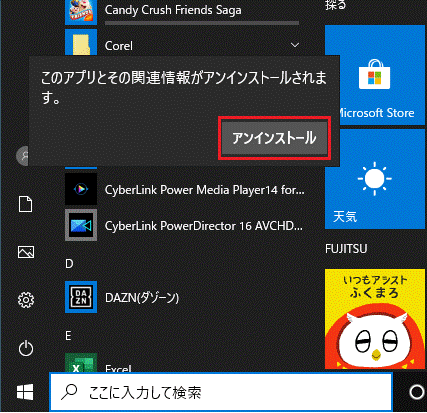Open the Pictures sidebar icon
This screenshot has height=413, width=427.
pos(26,252)
